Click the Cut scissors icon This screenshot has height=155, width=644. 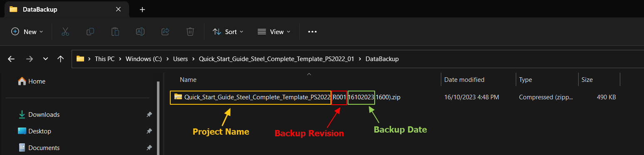(x=65, y=32)
